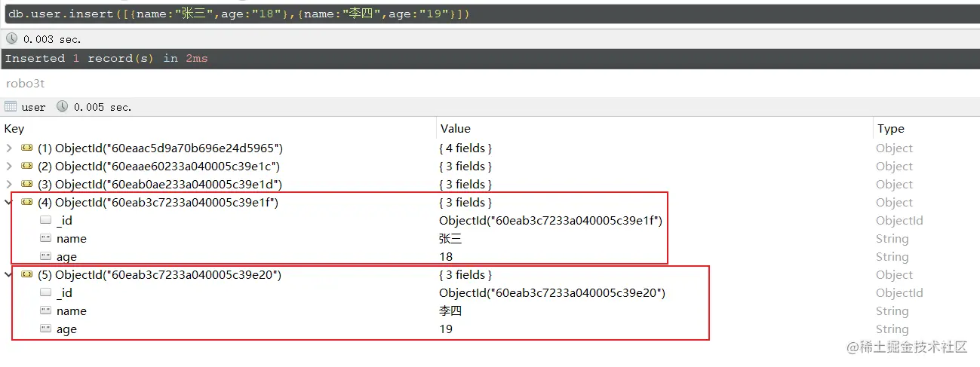Click into the db.user.insert command editor
Image resolution: width=980 pixels, height=367 pixels.
click(x=490, y=14)
